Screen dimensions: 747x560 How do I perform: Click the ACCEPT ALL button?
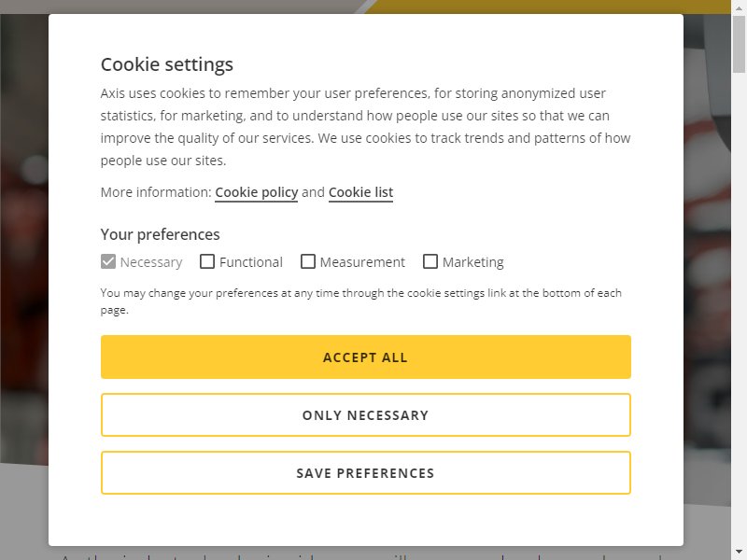coord(365,357)
